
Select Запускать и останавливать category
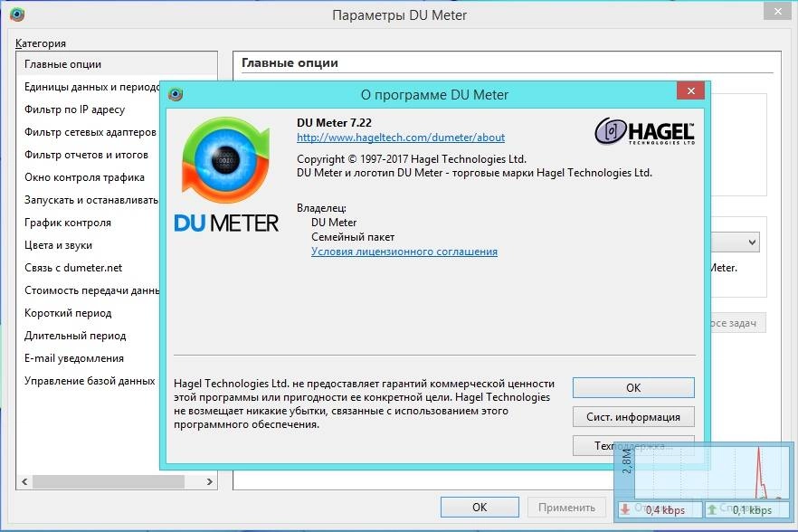click(89, 200)
